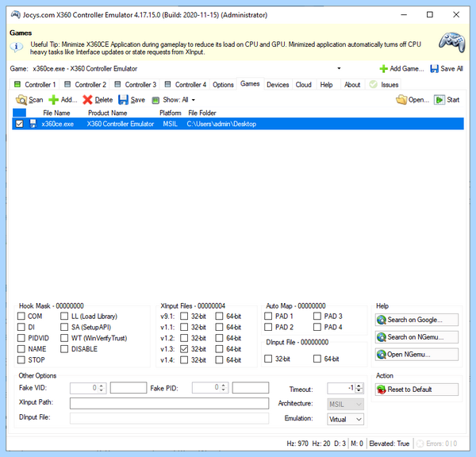Click the File Name column header
Image resolution: width=476 pixels, height=457 pixels.
point(56,113)
